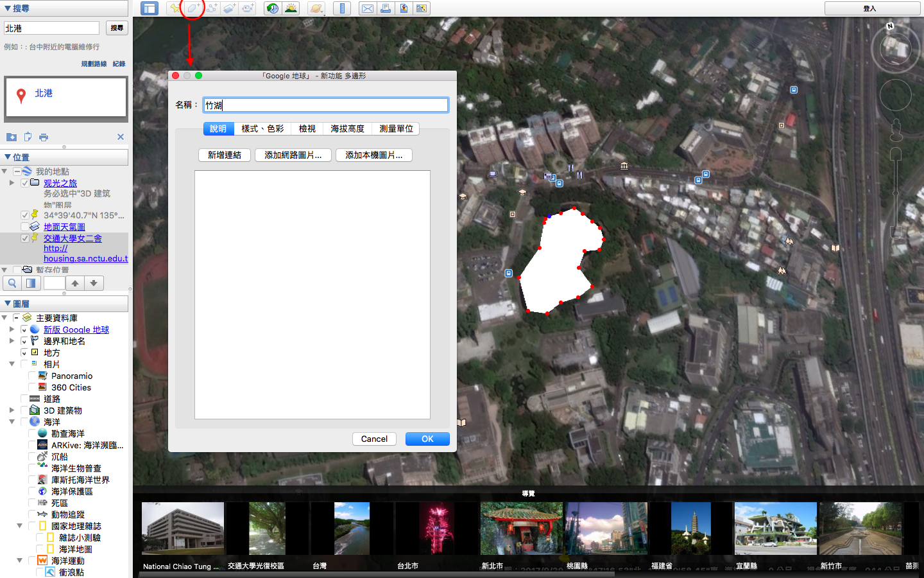The height and width of the screenshot is (578, 924).
Task: Click the zoom slider on the map
Action: 896,193
